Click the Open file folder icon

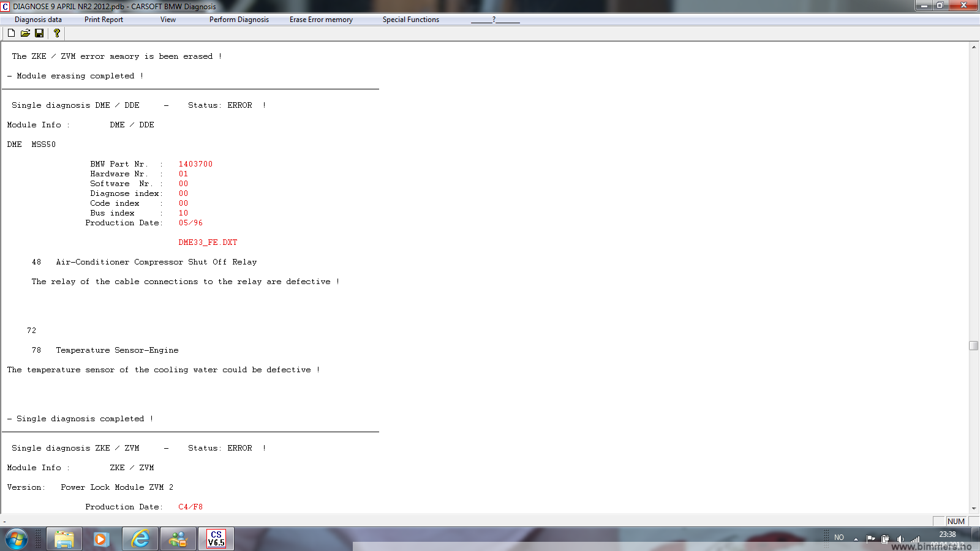25,33
